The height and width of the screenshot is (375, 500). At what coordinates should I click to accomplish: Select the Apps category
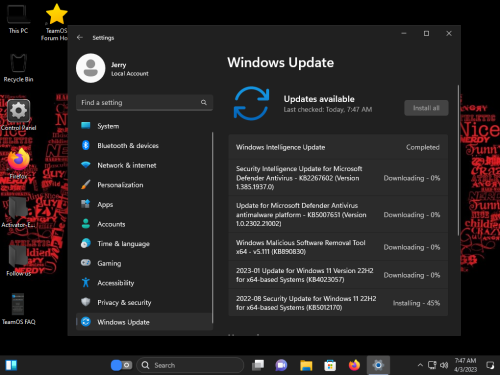tap(144, 204)
